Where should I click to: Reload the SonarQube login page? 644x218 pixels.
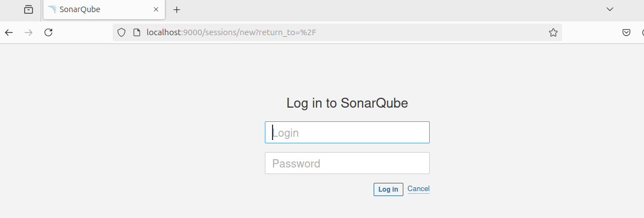(x=48, y=32)
